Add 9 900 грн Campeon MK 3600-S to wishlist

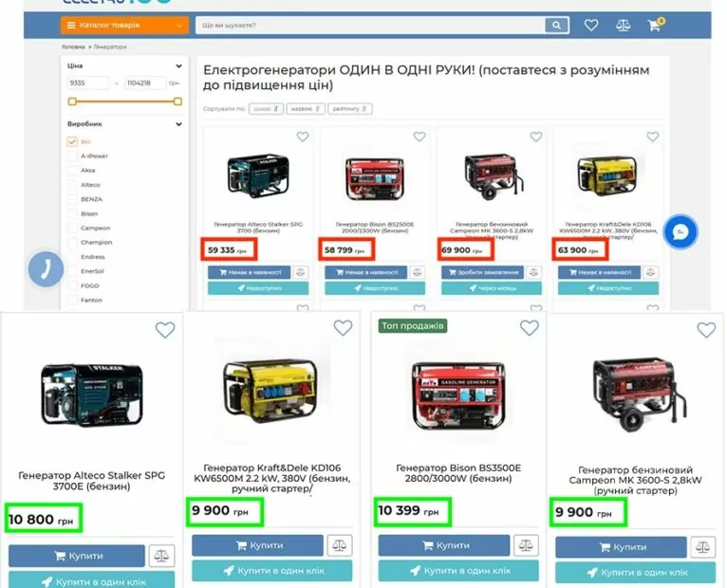(x=706, y=330)
